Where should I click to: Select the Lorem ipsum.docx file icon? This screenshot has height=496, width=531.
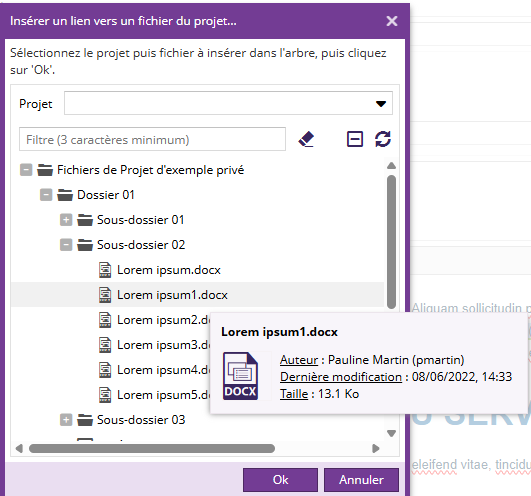(105, 270)
